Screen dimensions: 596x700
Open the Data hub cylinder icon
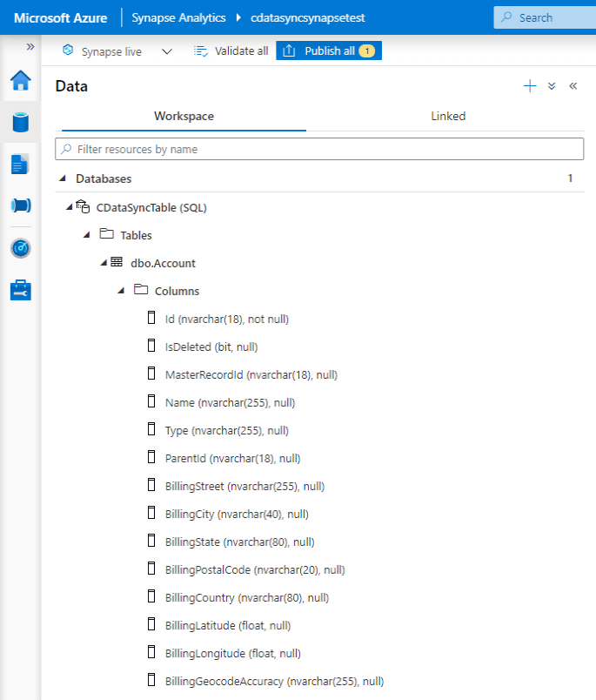click(20, 122)
